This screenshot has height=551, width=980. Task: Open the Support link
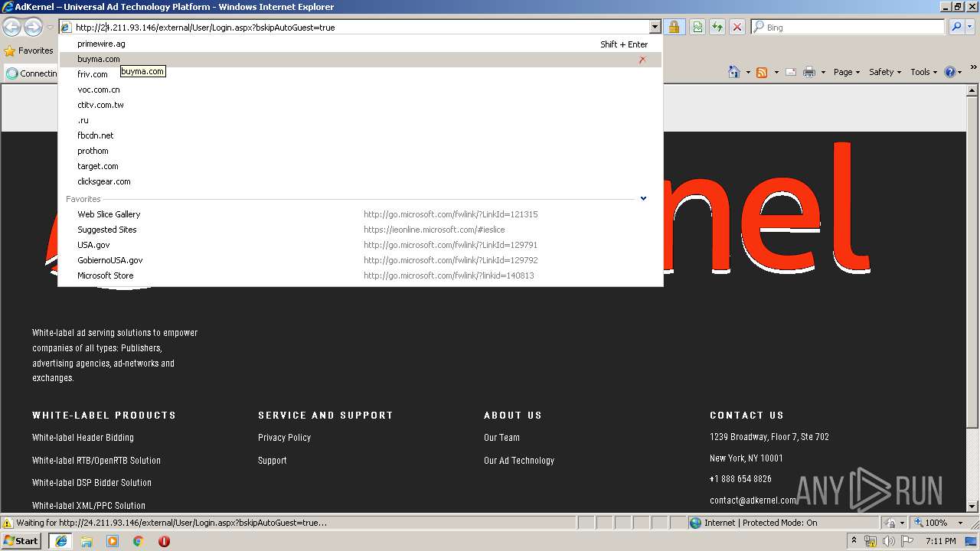[x=273, y=461]
